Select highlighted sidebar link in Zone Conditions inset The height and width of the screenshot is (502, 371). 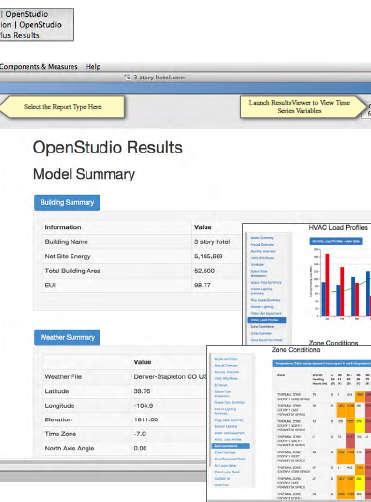point(231,446)
